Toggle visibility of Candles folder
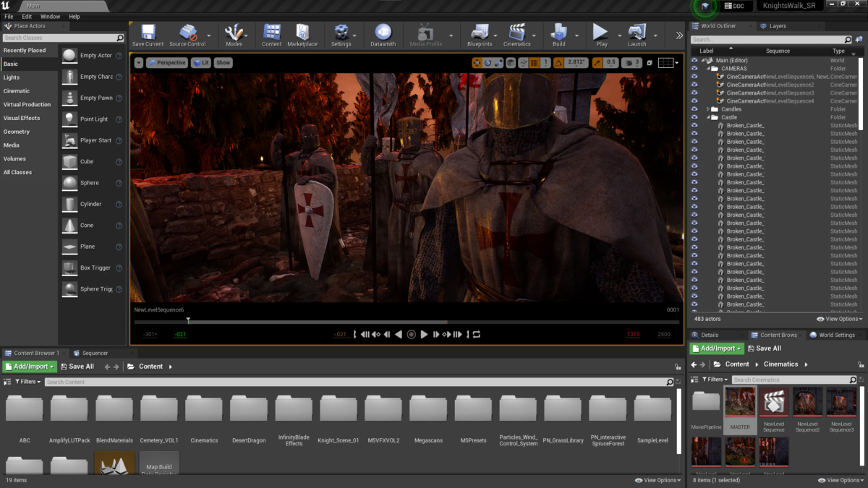The image size is (868, 488). (694, 109)
